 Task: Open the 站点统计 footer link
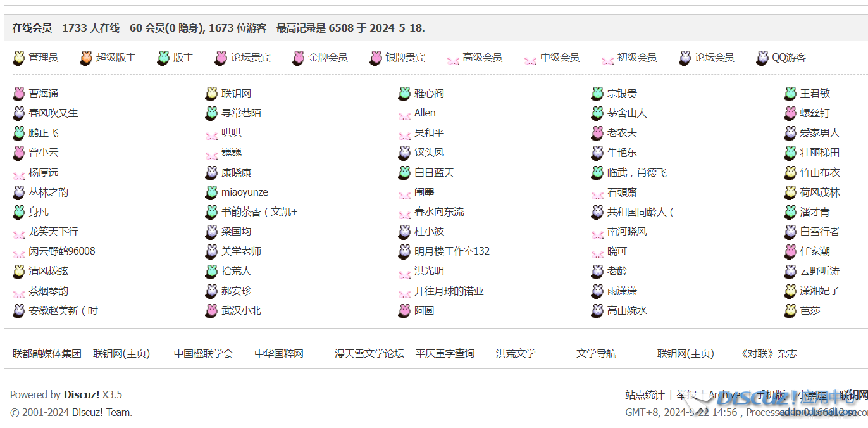click(x=644, y=395)
